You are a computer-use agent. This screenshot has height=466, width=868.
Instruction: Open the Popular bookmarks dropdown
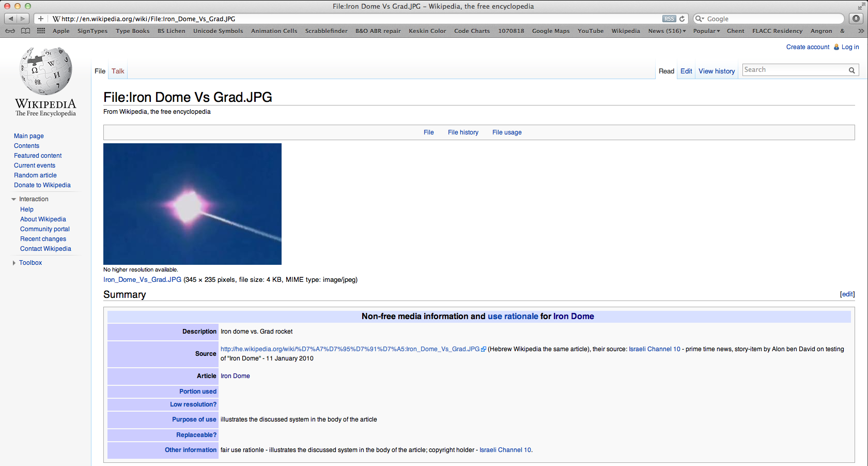pos(706,31)
